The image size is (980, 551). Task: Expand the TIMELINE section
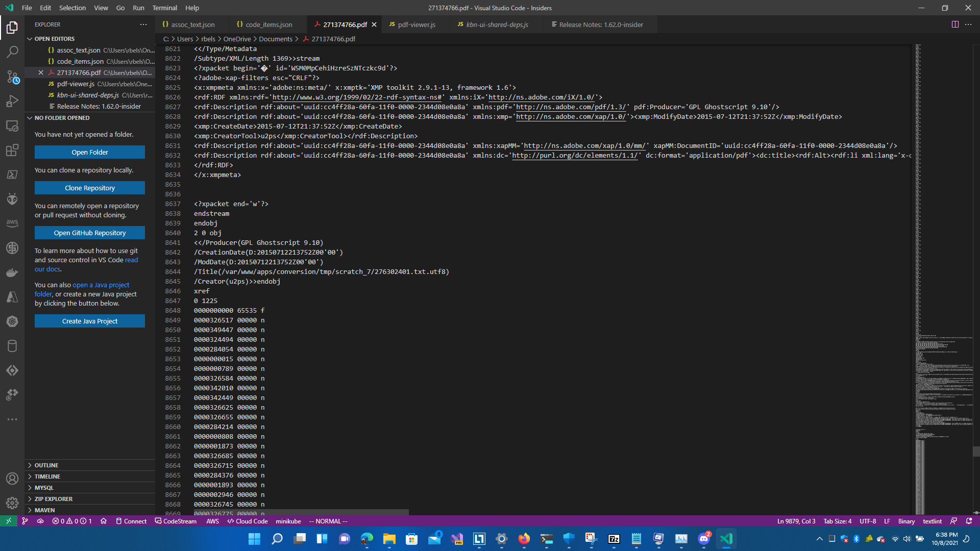click(x=47, y=476)
